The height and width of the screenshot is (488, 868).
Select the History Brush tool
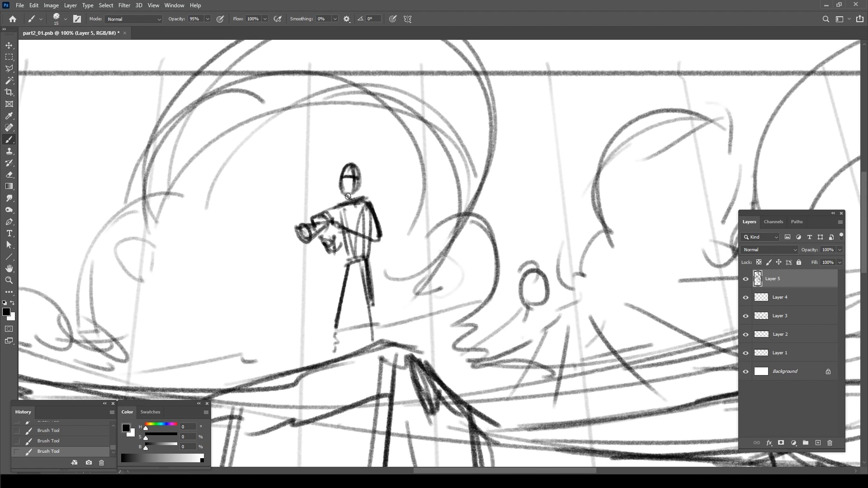click(x=9, y=163)
